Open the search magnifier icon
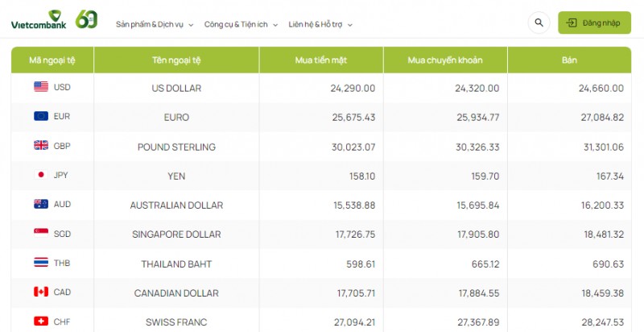Screen dimensions: 644x332 (x=539, y=23)
